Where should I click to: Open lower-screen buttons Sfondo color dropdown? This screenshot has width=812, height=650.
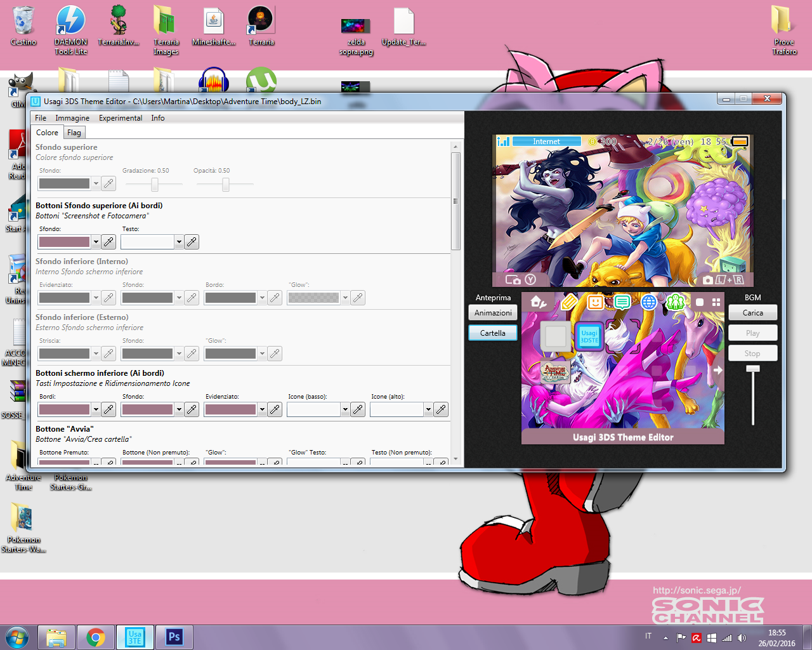(179, 409)
